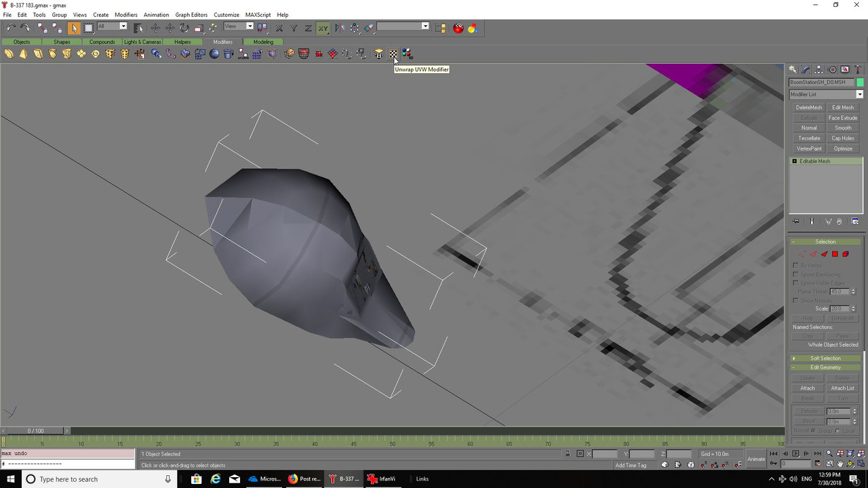The width and height of the screenshot is (868, 488).
Task: Open the Customize menu
Action: point(226,15)
